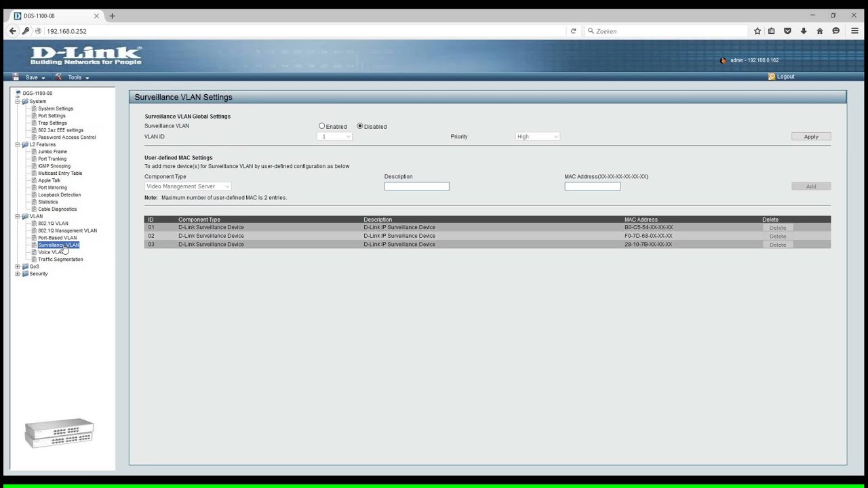Delete MAC entry F0-7D-68-0X-XX-XX

tap(778, 237)
